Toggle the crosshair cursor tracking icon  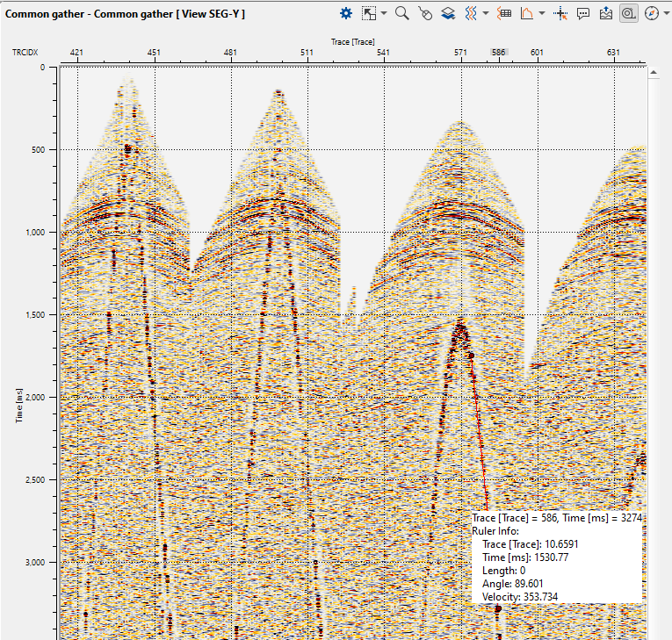562,13
